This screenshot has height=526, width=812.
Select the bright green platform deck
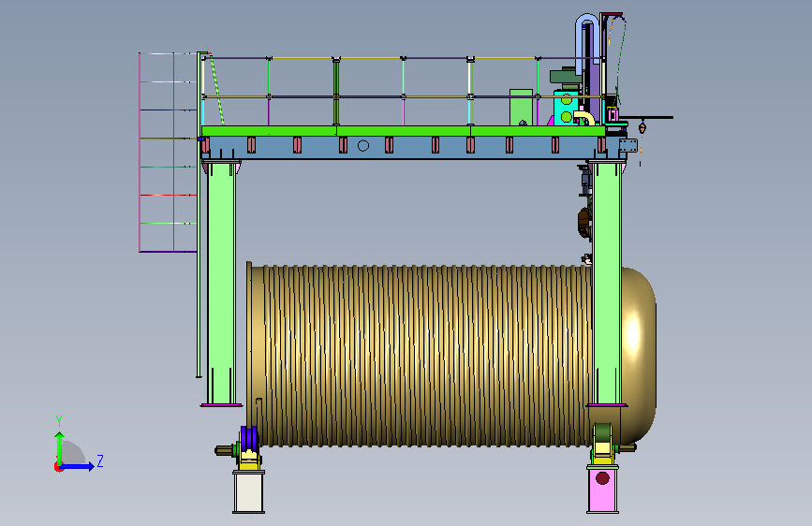[x=403, y=131]
